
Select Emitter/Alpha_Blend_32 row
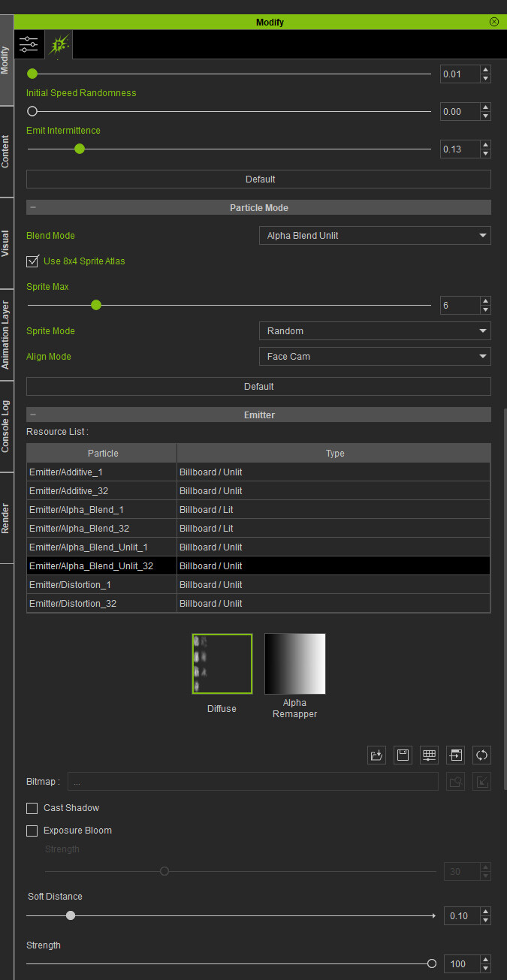[258, 529]
